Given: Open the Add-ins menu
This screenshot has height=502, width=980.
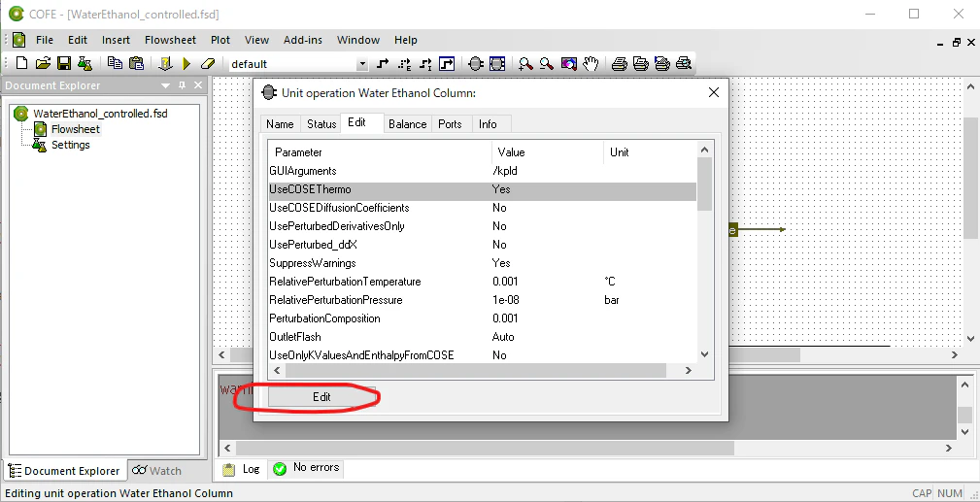Looking at the screenshot, I should coord(302,40).
